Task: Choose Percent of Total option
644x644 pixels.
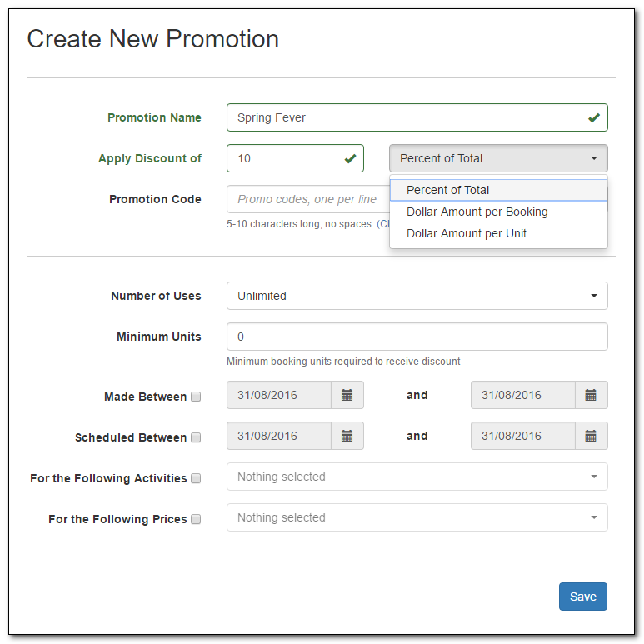Action: click(x=498, y=190)
